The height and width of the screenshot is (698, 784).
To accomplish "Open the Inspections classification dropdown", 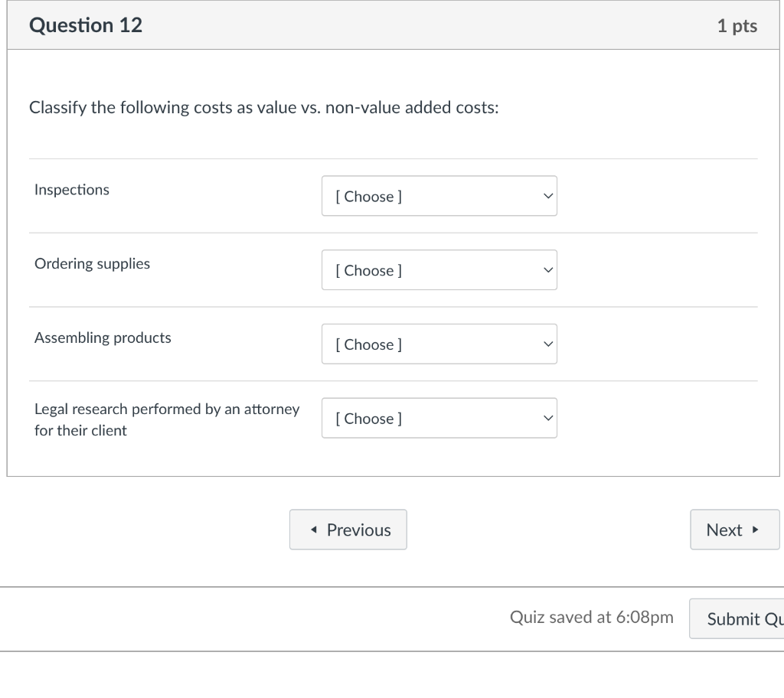I will coord(439,196).
